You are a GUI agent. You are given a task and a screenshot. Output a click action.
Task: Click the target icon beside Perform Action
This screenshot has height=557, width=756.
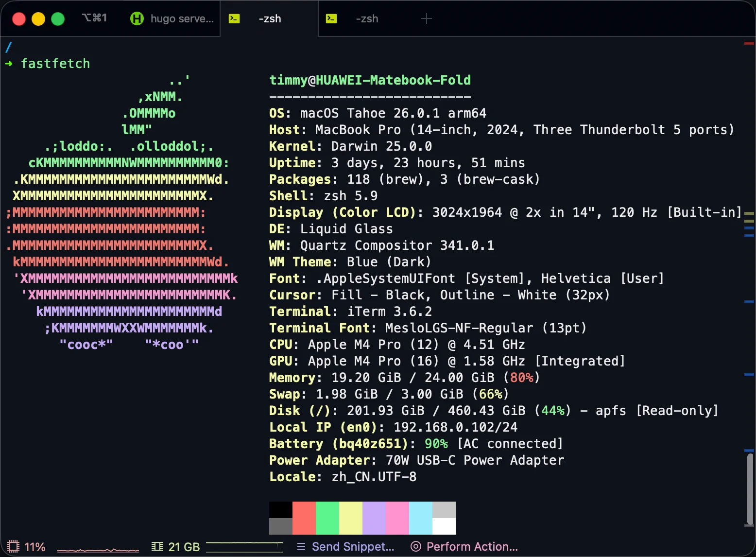coord(415,547)
